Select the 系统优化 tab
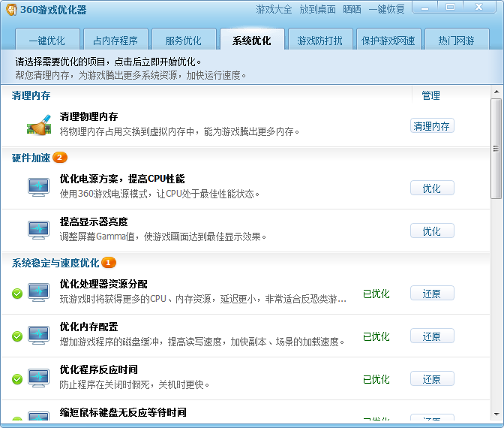 tap(252, 40)
